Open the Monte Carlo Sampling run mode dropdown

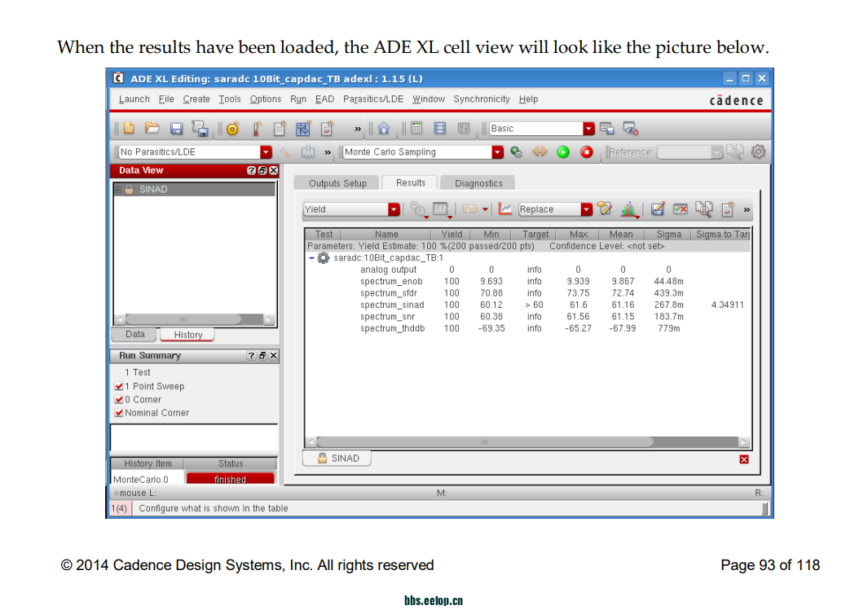[x=498, y=152]
